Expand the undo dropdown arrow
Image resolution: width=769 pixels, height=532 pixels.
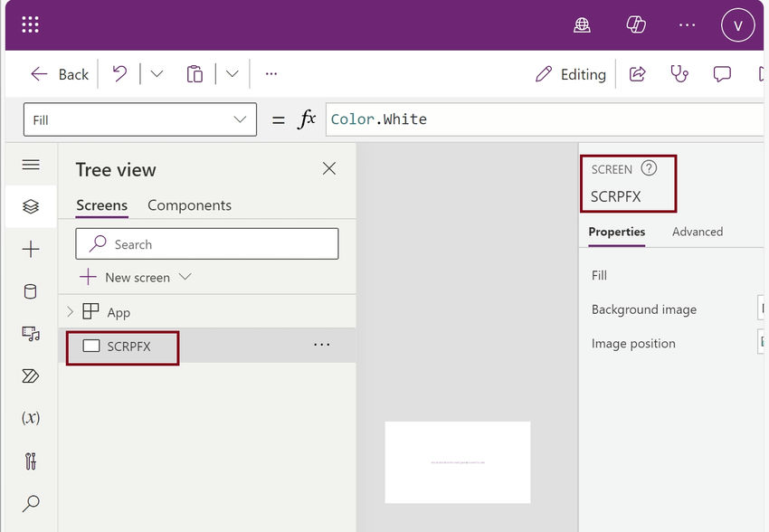tap(157, 74)
